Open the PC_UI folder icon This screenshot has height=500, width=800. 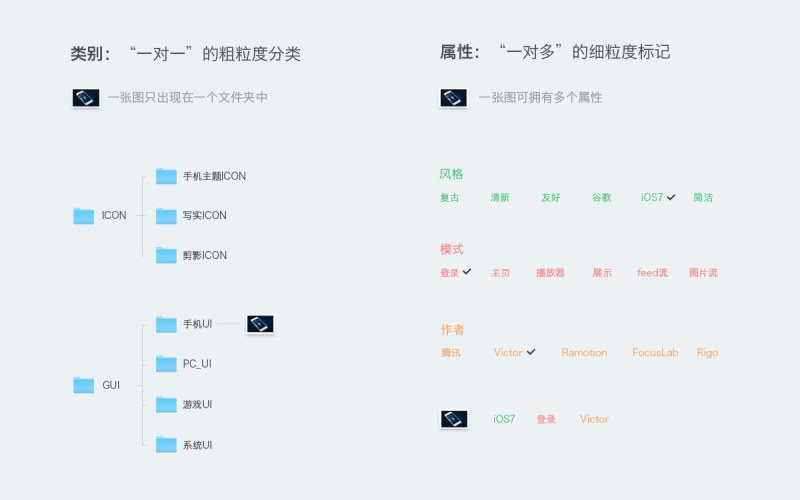pyautogui.click(x=166, y=363)
